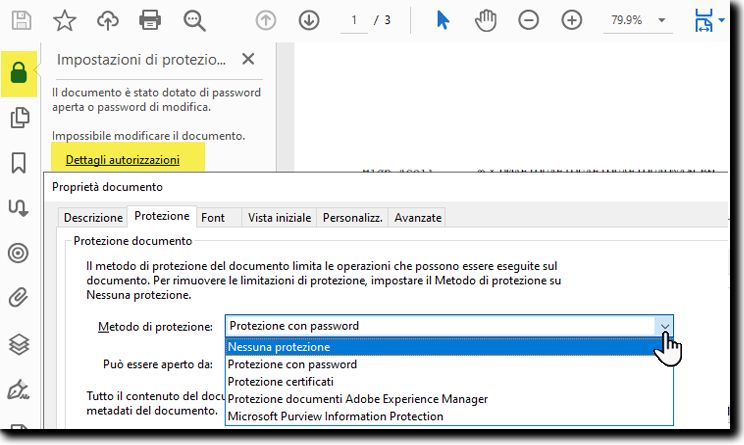Click the star bookmark icon

(x=64, y=20)
